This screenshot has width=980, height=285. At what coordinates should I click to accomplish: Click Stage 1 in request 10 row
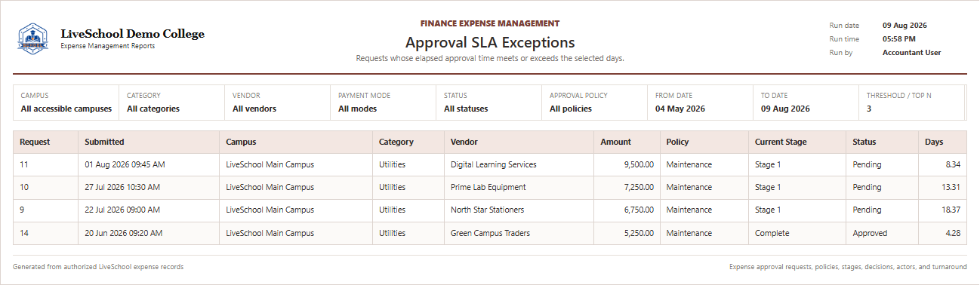pos(768,187)
